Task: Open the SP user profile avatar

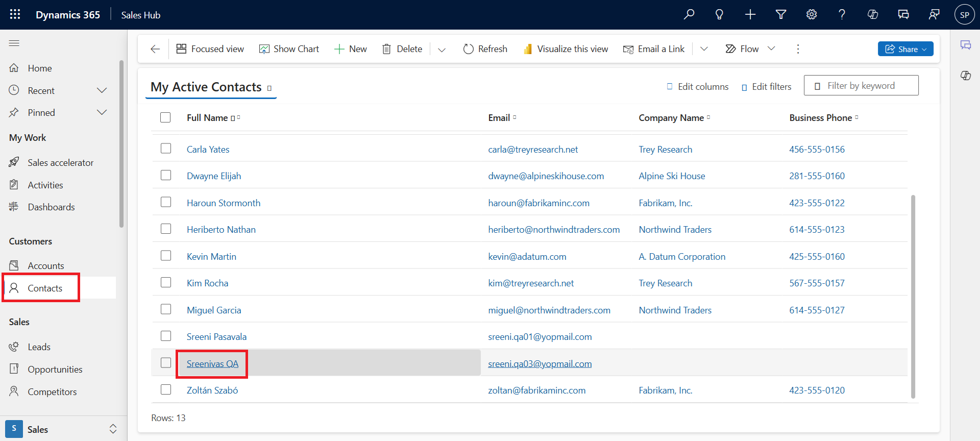Action: click(x=964, y=15)
